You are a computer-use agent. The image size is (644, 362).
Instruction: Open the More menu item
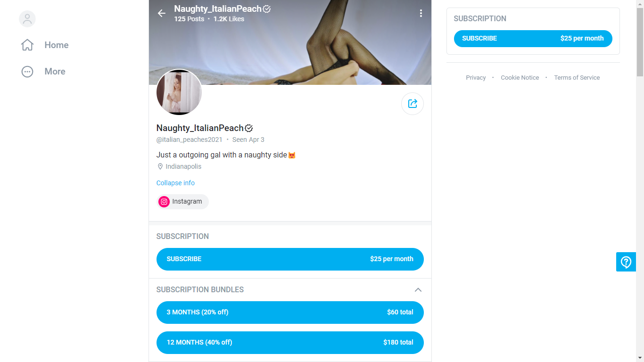55,72
